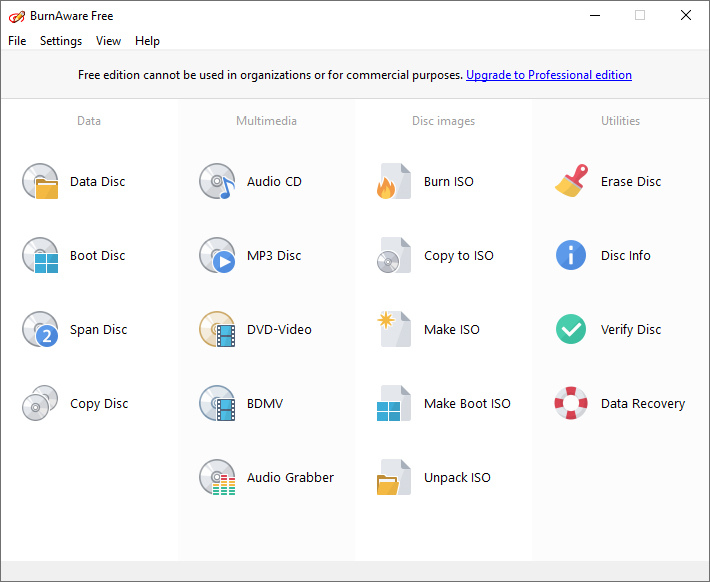Launch Make ISO via the sparkle icon
710x582 pixels.
[394, 330]
